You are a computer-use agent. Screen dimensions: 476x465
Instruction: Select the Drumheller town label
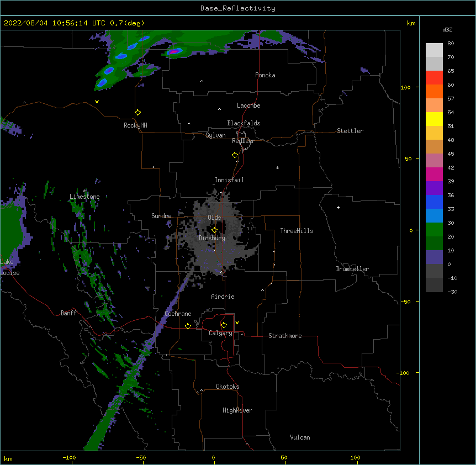352,269
